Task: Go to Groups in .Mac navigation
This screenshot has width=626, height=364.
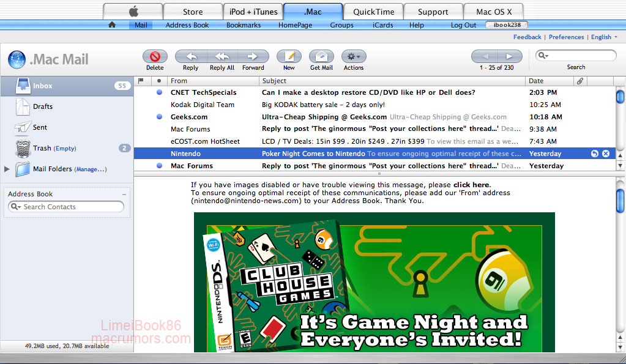Action: 341,24
